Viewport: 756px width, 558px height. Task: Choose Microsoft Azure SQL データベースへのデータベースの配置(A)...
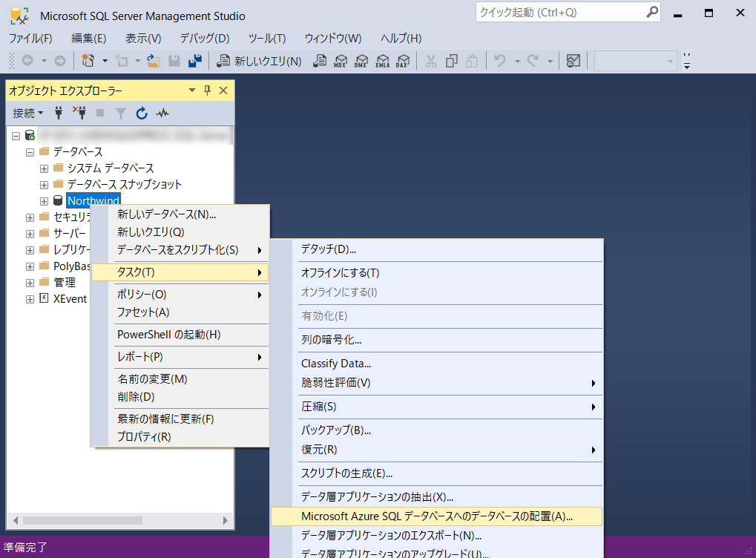(437, 516)
